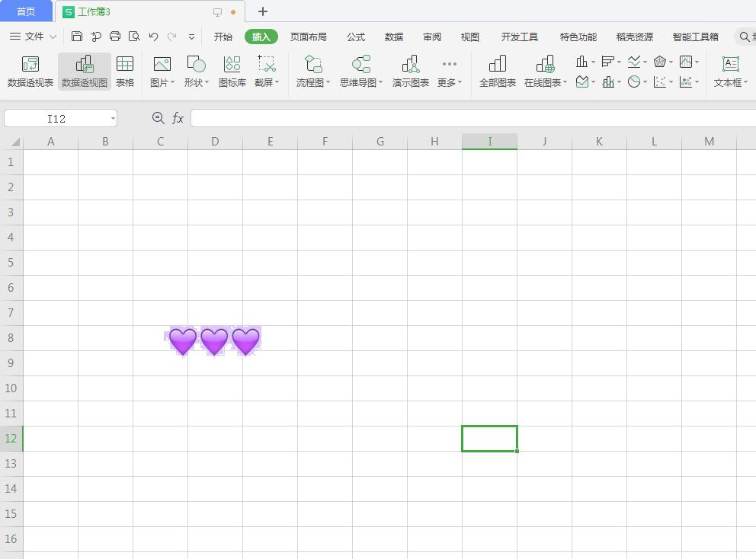Insert a 文本框 text box
The height and width of the screenshot is (559, 756).
pos(730,72)
